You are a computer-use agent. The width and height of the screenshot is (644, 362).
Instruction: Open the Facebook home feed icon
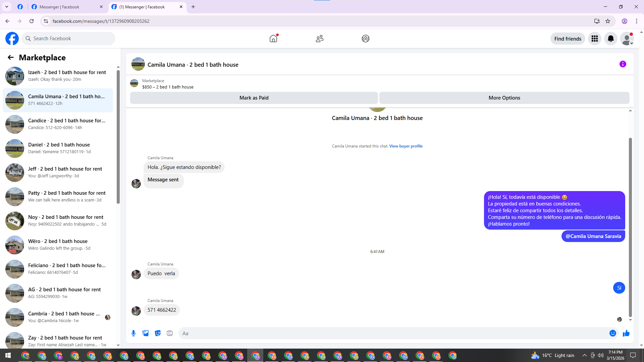click(x=273, y=39)
